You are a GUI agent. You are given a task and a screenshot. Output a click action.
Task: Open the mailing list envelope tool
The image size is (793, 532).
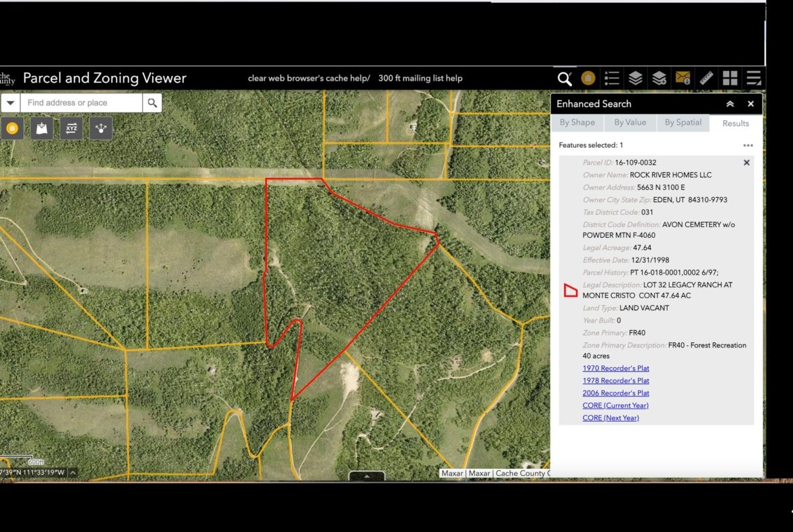pyautogui.click(x=682, y=78)
